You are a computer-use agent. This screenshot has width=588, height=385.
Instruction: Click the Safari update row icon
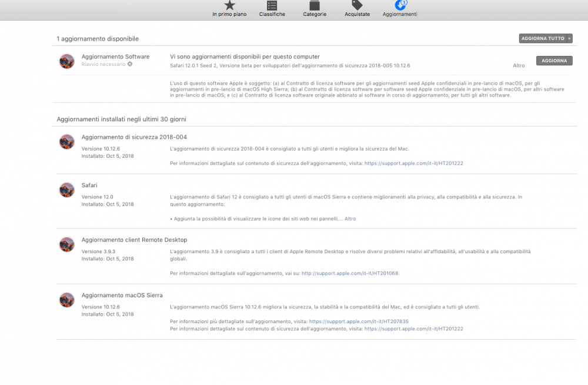pos(67,190)
